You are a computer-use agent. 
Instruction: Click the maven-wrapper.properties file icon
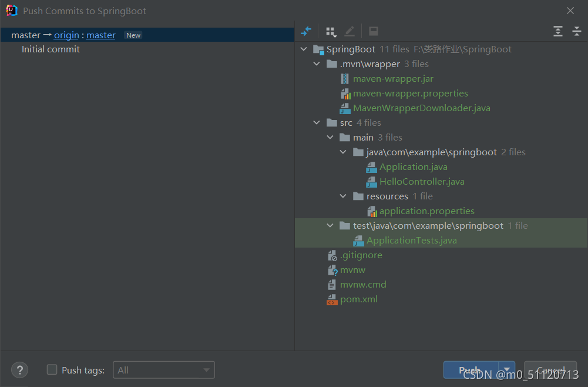[x=345, y=94]
